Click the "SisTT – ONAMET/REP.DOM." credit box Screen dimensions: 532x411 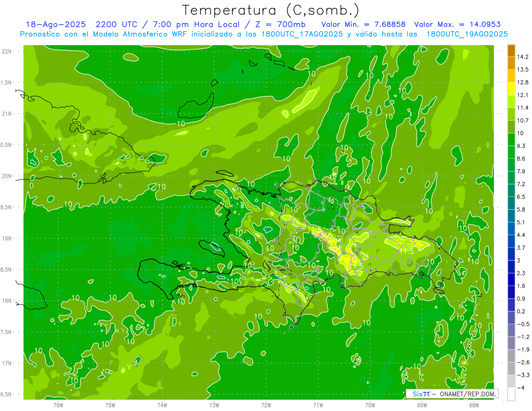pyautogui.click(x=452, y=394)
